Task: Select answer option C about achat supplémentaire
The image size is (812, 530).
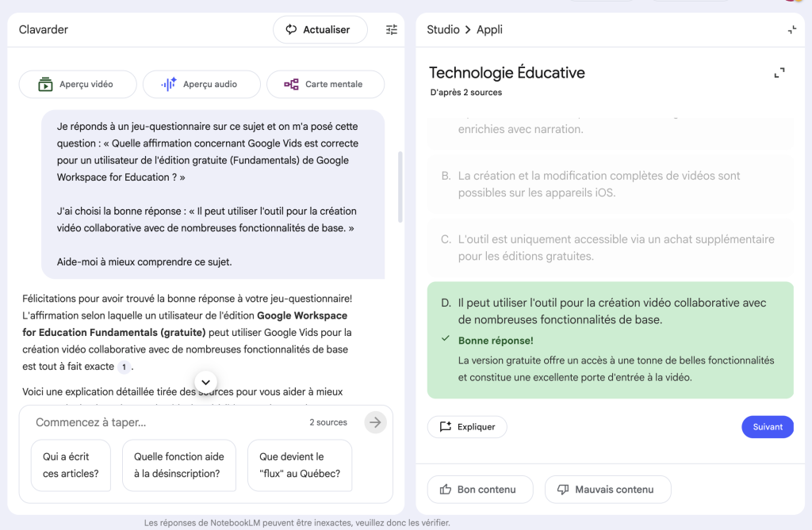Action: pos(610,247)
